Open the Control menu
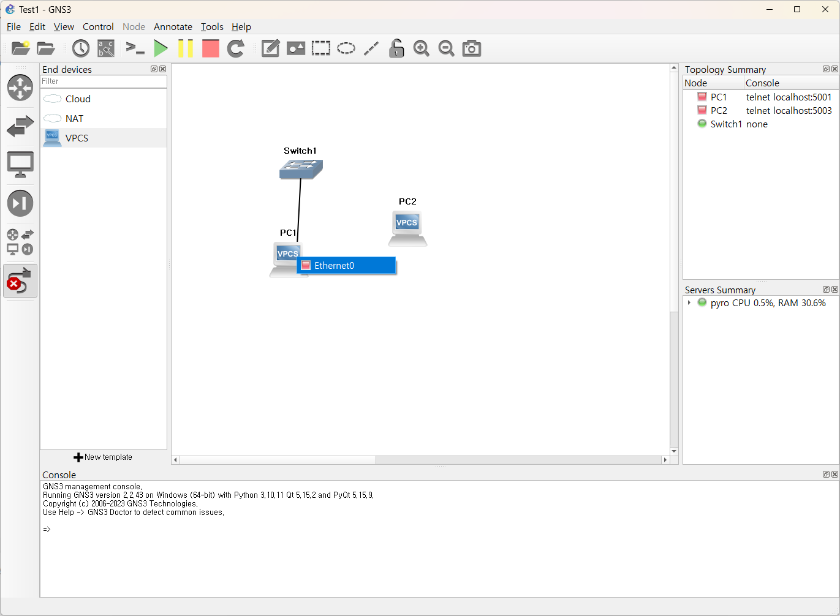This screenshot has height=616, width=840. [98, 27]
